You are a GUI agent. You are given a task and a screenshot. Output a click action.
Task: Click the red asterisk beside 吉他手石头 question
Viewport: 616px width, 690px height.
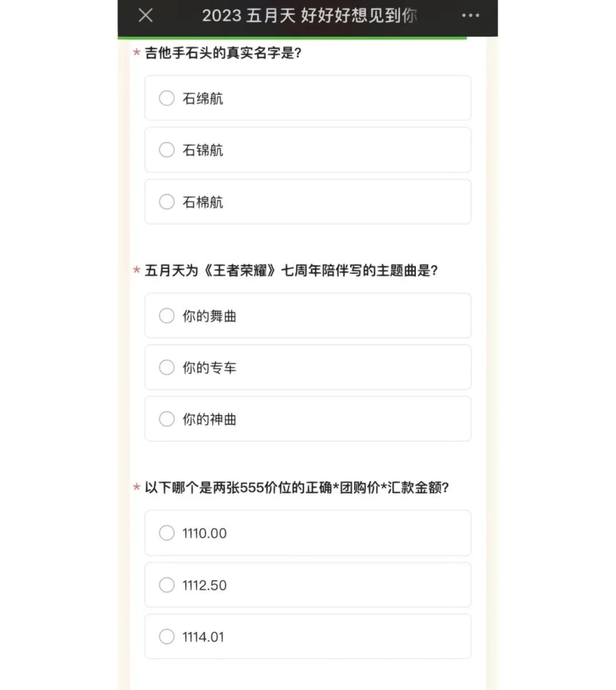pos(137,54)
